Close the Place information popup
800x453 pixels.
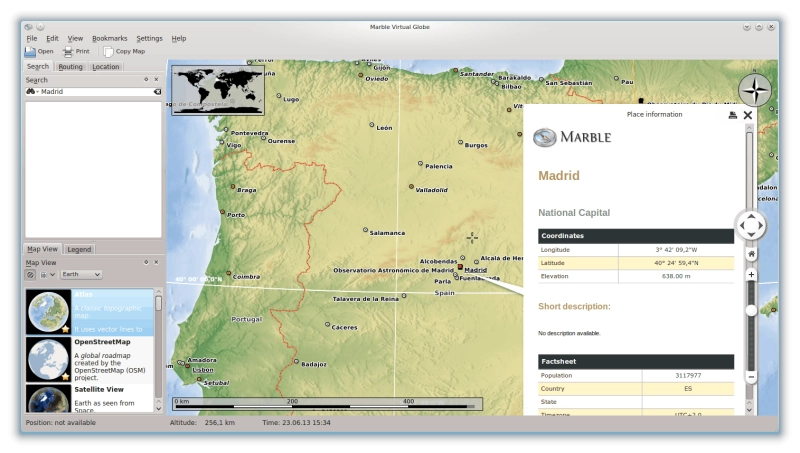coord(748,115)
